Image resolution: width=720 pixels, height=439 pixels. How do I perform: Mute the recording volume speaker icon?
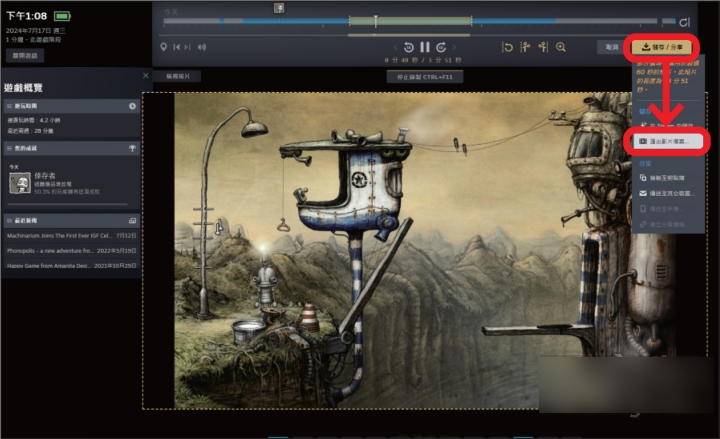202,47
